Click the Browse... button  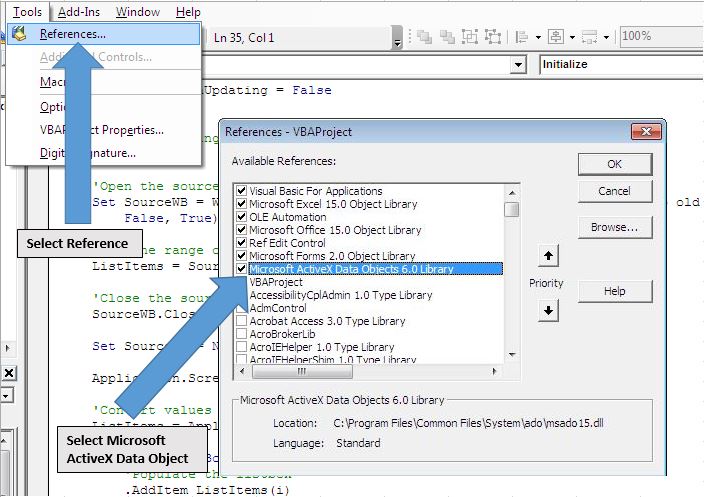(x=615, y=227)
